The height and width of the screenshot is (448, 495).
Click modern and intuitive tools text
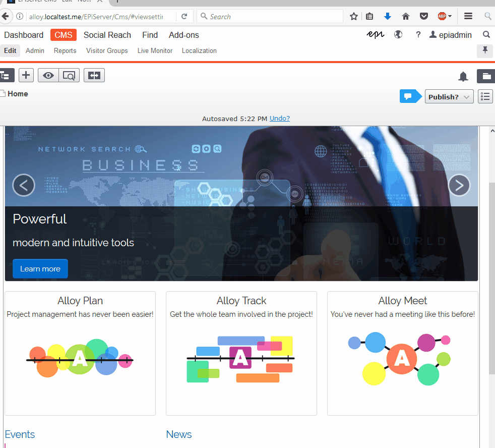coord(73,243)
